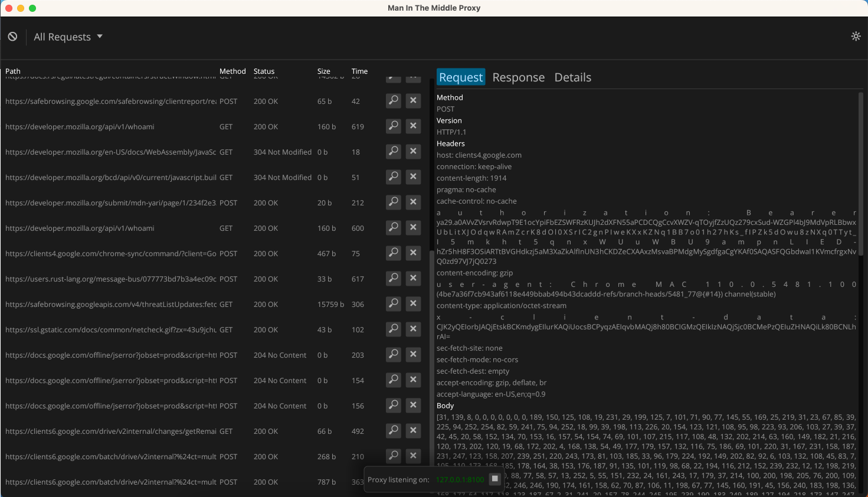Sort by the Size column header
Screen dimensions: 868x497
point(324,71)
